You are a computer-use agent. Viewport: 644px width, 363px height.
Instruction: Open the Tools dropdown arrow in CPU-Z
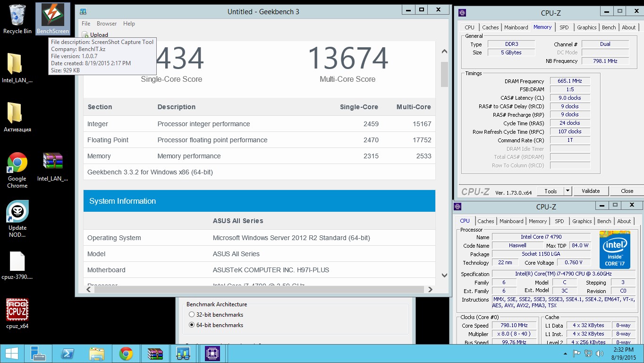click(568, 191)
